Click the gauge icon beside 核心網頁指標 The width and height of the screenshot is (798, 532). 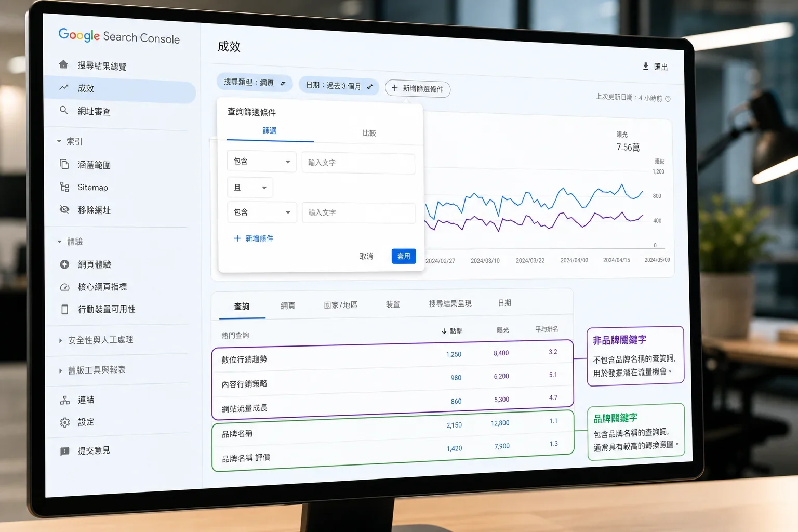coord(65,287)
